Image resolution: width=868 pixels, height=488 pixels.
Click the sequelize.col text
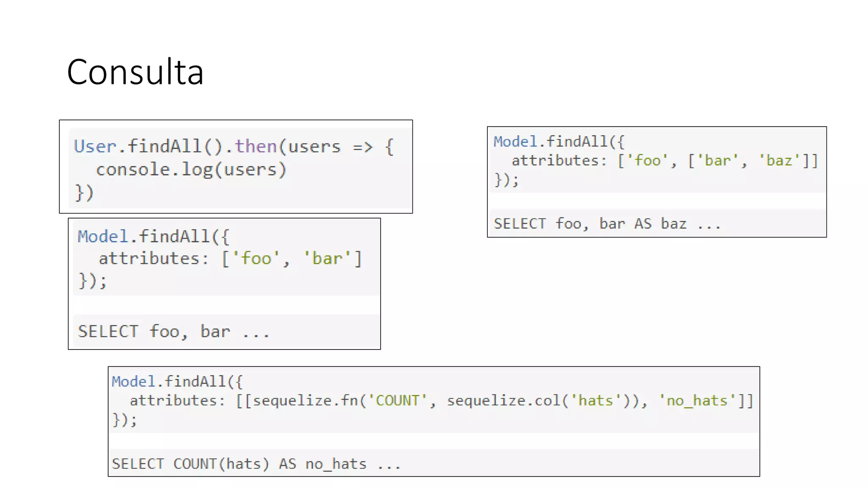(x=503, y=400)
